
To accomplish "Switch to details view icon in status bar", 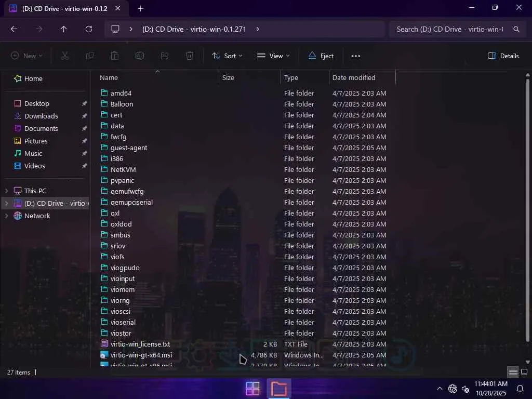I will pyautogui.click(x=513, y=373).
